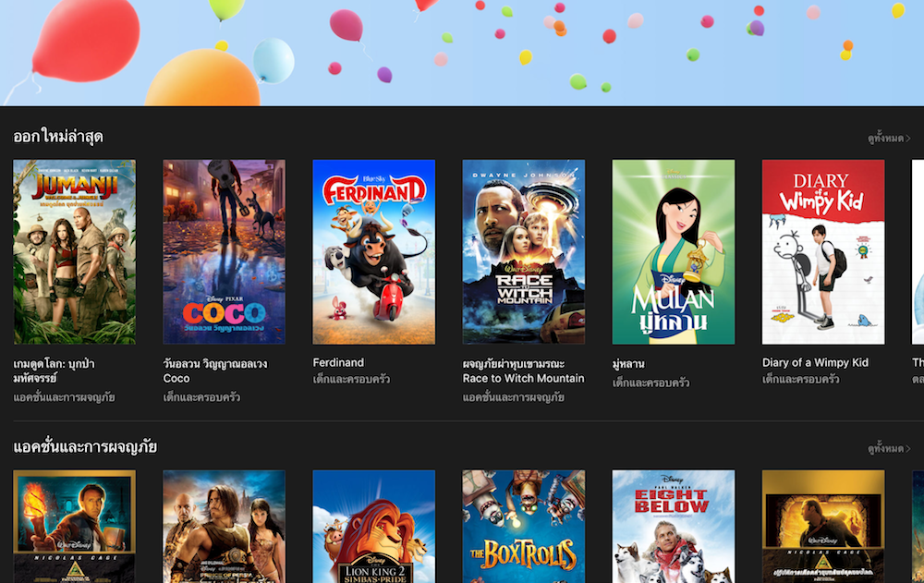Image resolution: width=924 pixels, height=583 pixels.
Task: Open the Prince of Persia poster, second in action row
Action: click(x=224, y=526)
